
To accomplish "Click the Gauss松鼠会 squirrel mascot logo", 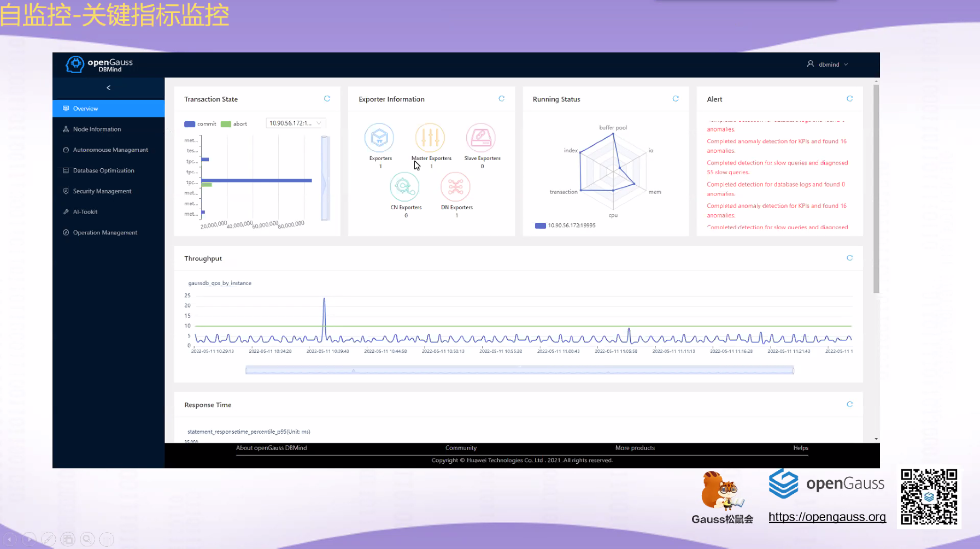I will coord(723,498).
